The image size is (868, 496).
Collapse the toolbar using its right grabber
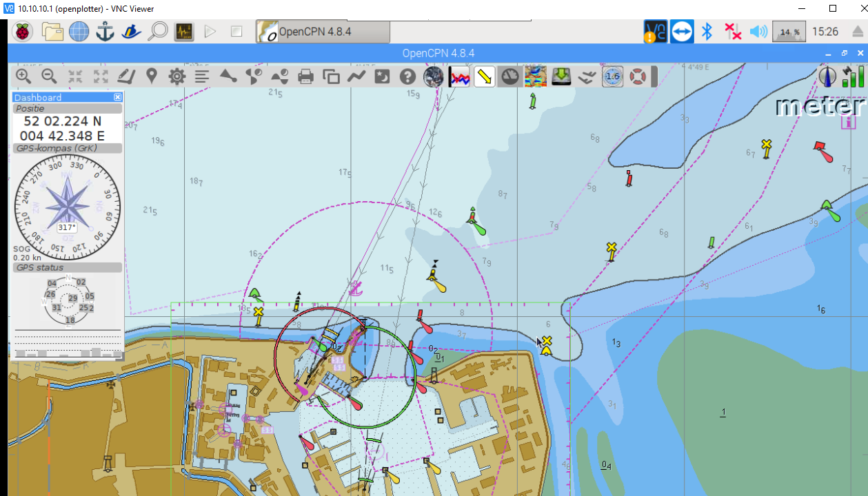654,76
